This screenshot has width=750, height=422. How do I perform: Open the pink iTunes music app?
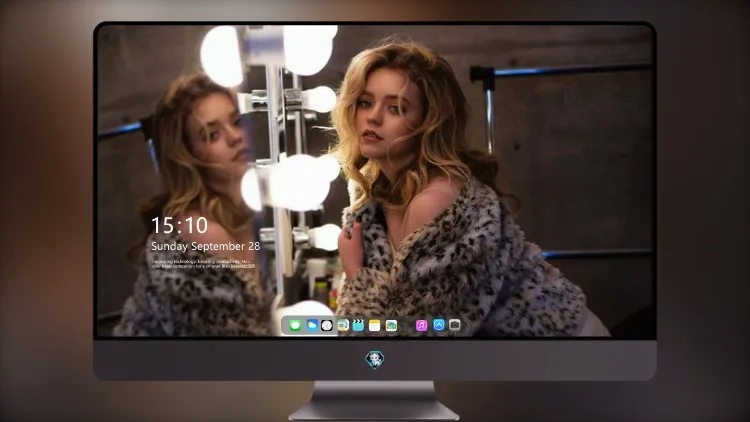421,325
